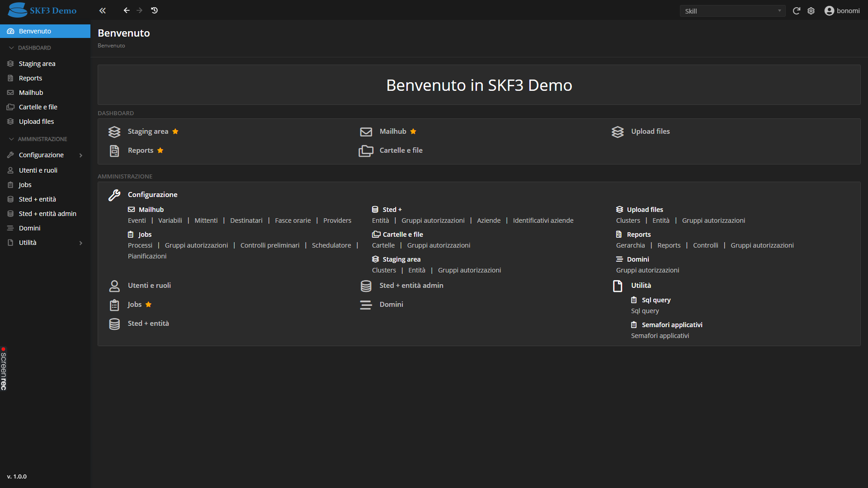Image resolution: width=868 pixels, height=488 pixels.
Task: Collapse sidebar with double chevron icon
Action: tap(103, 10)
